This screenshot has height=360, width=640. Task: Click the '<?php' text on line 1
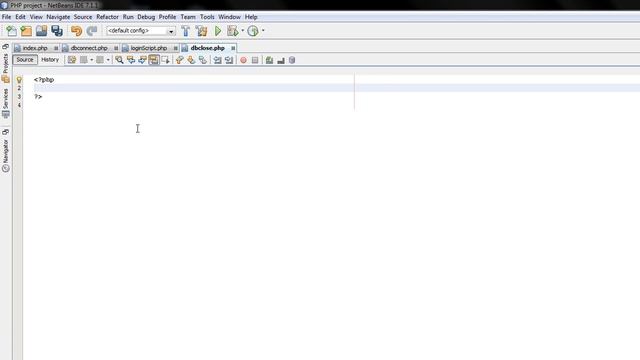[44, 80]
